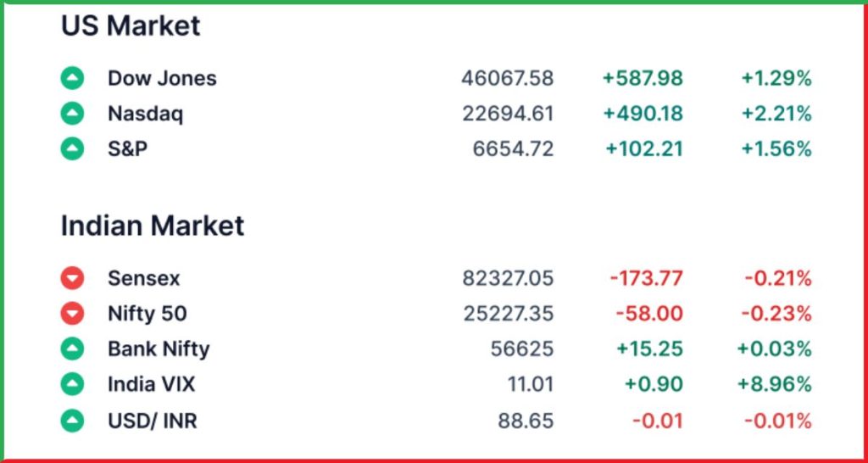The width and height of the screenshot is (868, 463).
Task: Open the Sensex index name
Action: click(144, 278)
